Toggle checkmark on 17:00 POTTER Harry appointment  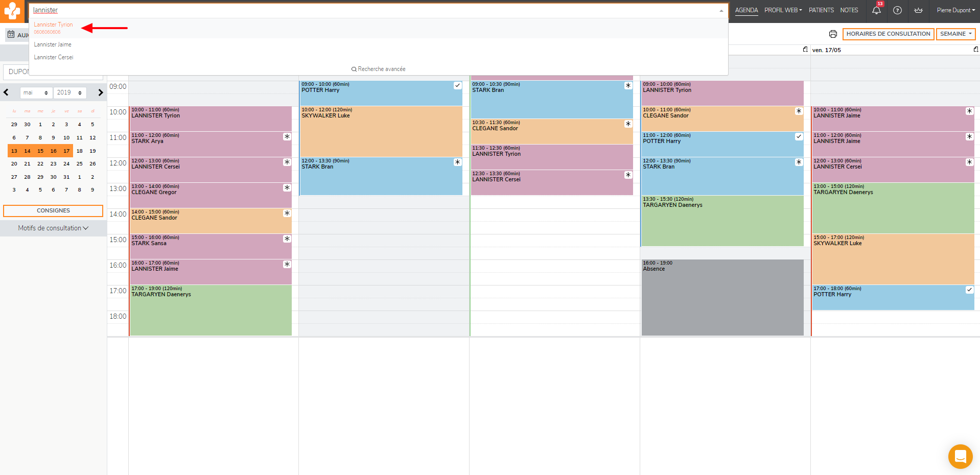969,290
